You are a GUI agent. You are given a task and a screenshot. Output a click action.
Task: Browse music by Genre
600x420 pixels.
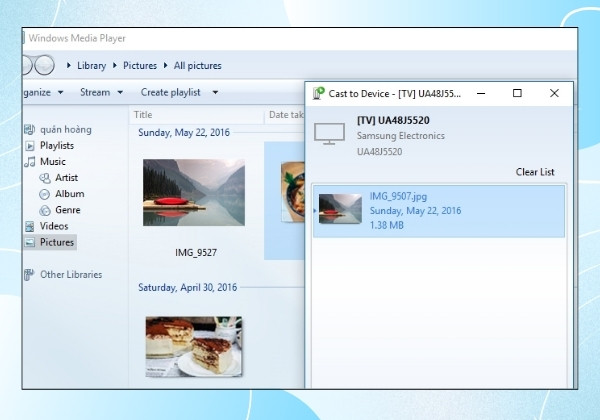pos(68,210)
